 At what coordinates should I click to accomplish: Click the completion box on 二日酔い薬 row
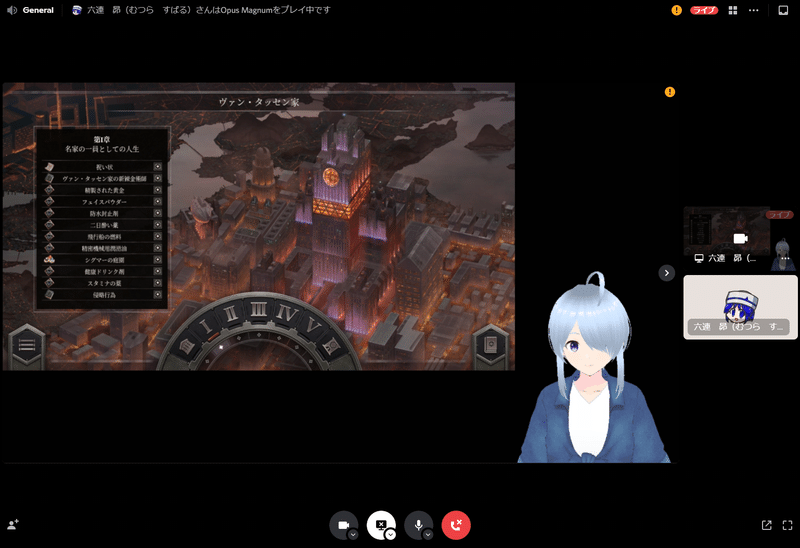click(158, 225)
